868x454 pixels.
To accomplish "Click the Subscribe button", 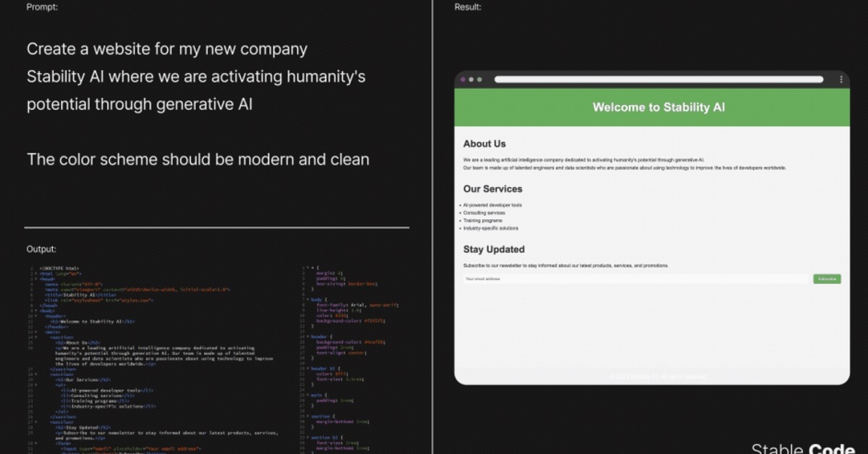I will [826, 278].
